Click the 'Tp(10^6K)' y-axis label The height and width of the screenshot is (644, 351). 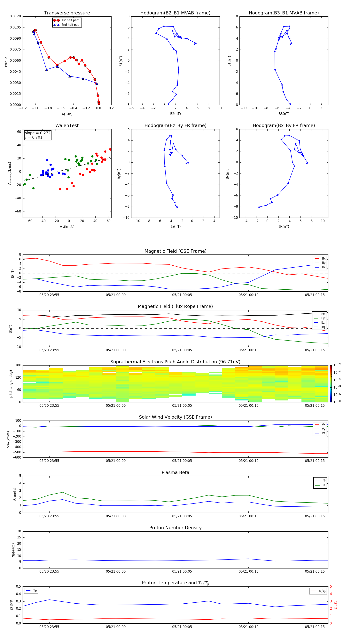coord(12,605)
